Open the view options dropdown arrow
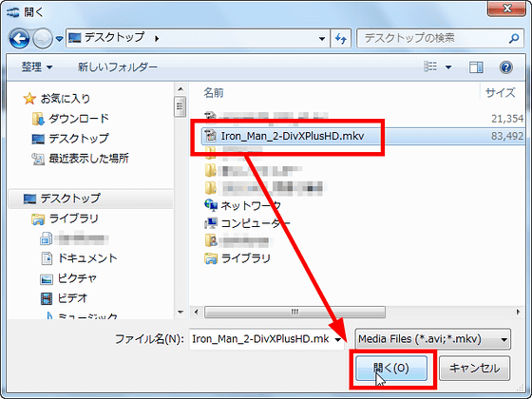Screen dimensions: 532x399 (x=448, y=67)
